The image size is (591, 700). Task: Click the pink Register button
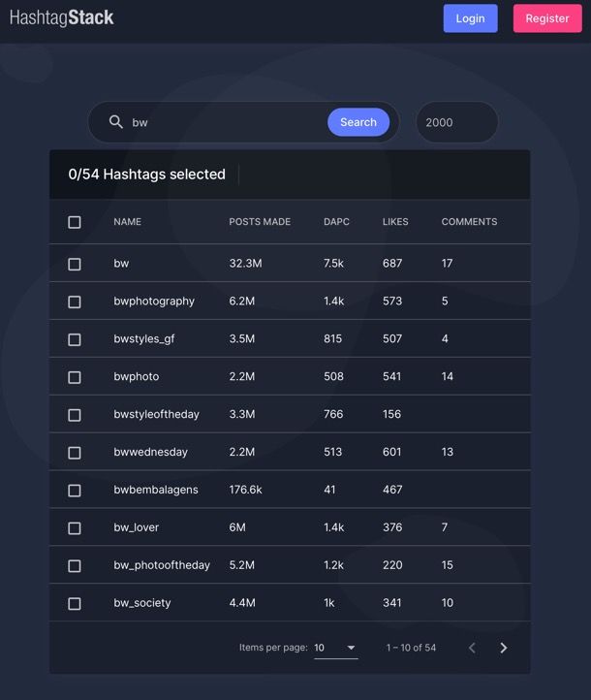[x=547, y=18]
